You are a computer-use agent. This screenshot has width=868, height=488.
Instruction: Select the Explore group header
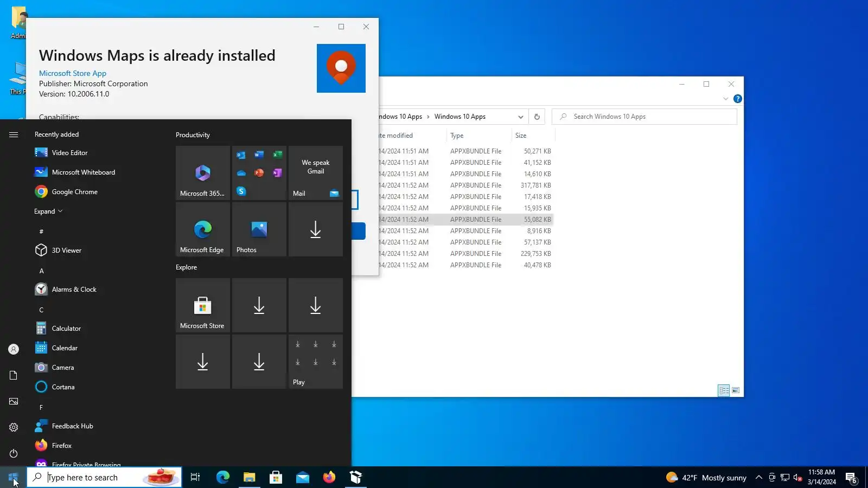point(186,267)
